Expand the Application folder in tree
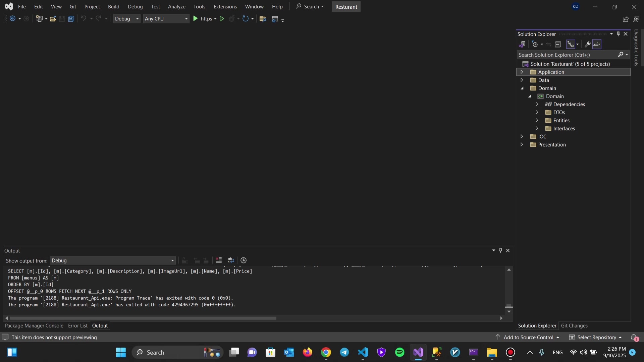 (x=522, y=72)
